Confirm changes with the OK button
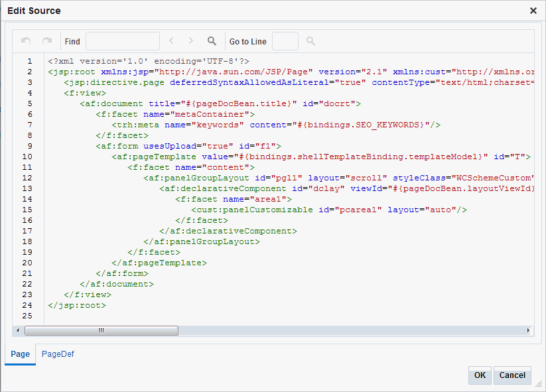The image size is (546, 392). click(480, 375)
